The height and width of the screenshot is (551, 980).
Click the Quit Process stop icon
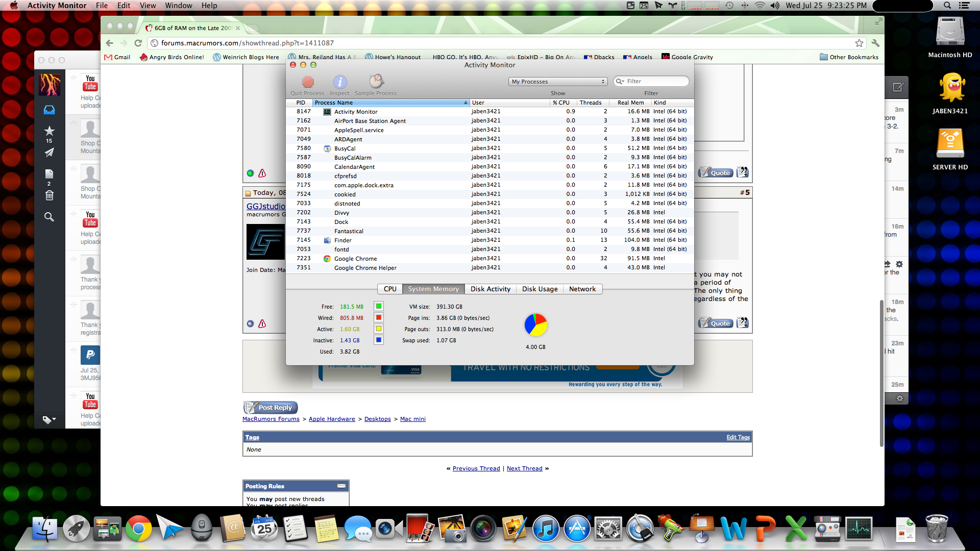coord(308,82)
